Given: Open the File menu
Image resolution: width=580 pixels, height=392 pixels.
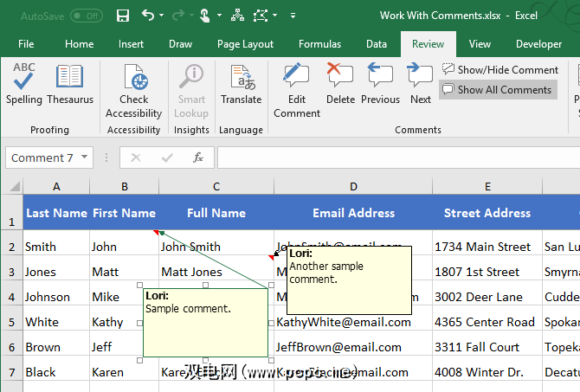Looking at the screenshot, I should pos(26,44).
